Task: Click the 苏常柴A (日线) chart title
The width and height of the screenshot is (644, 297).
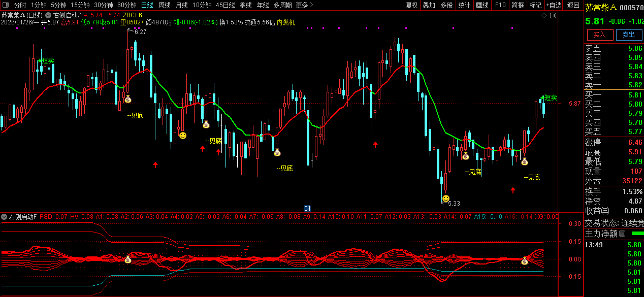Action: (x=21, y=16)
